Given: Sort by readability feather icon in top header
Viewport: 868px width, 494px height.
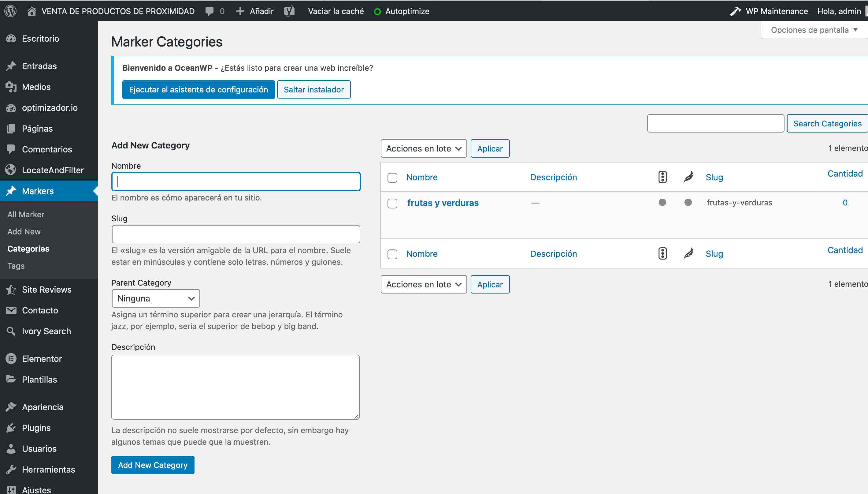Looking at the screenshot, I should (688, 177).
